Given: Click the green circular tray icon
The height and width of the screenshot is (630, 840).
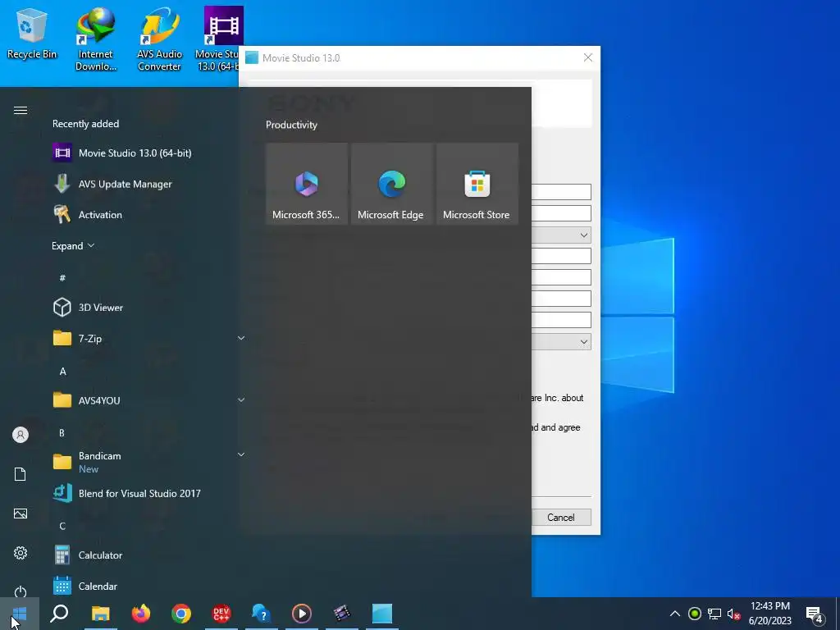Looking at the screenshot, I should click(x=695, y=614).
